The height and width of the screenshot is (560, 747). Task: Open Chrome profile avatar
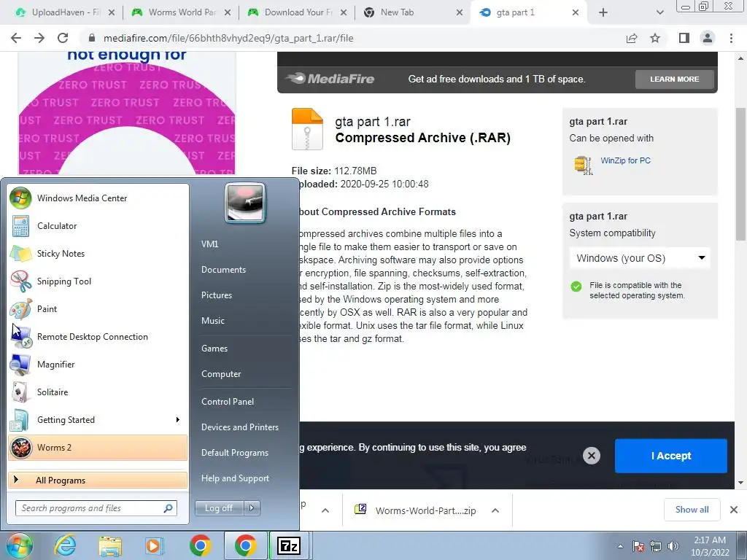pos(708,38)
